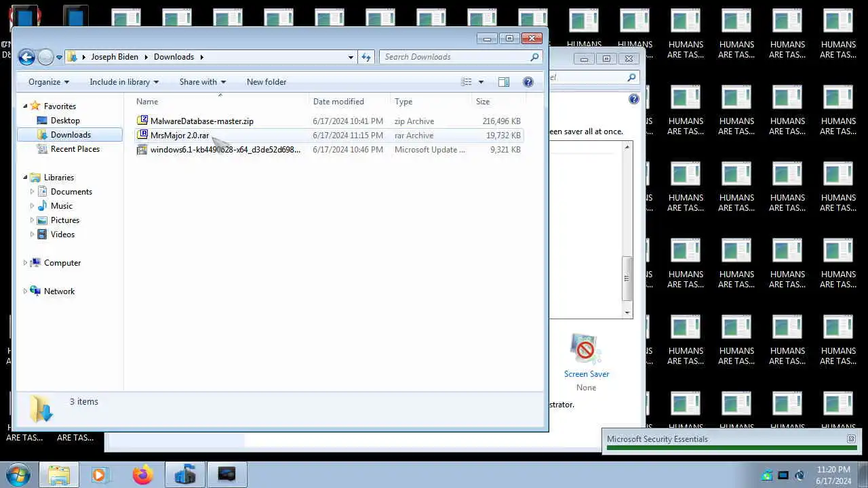Collapse the Favorites group
868x488 pixels.
coord(25,106)
